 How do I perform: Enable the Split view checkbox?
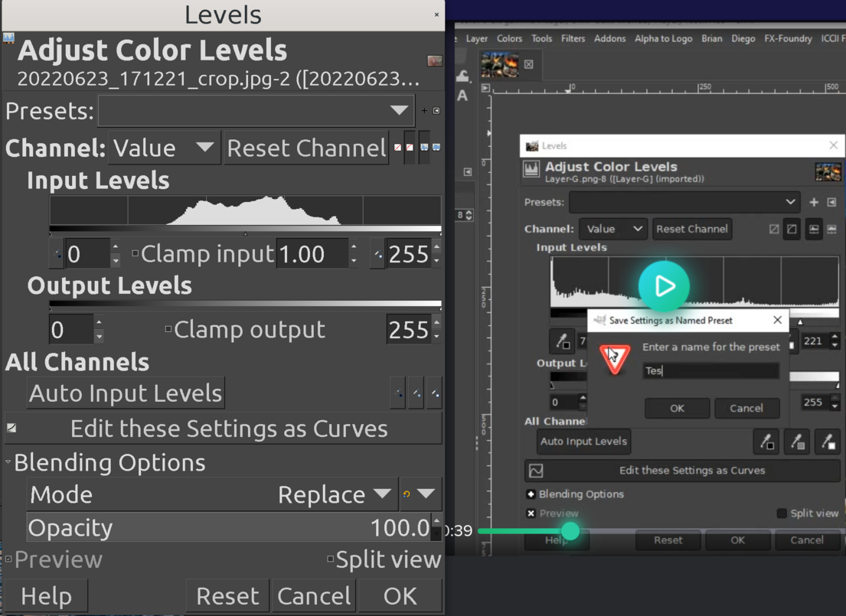pos(330,559)
